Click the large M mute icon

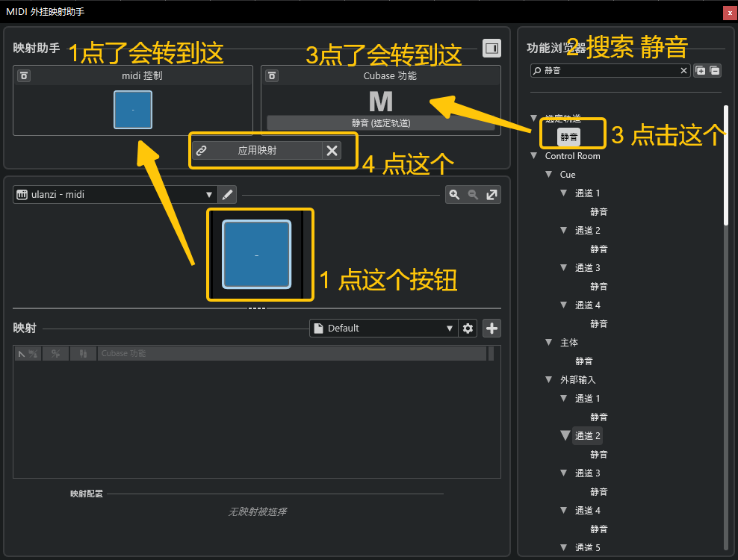[x=381, y=102]
